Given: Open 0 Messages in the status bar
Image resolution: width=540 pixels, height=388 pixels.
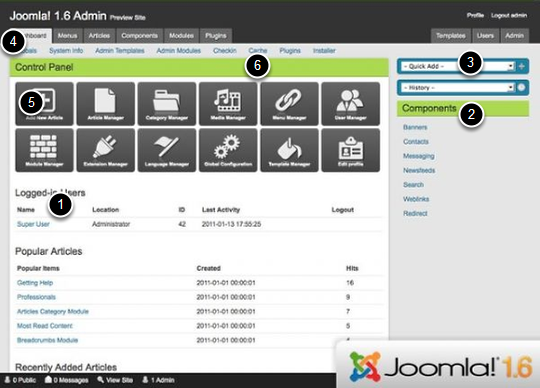Looking at the screenshot, I should tap(66, 380).
